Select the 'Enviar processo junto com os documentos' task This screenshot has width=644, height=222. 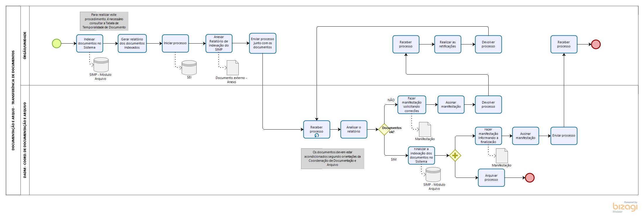(262, 43)
